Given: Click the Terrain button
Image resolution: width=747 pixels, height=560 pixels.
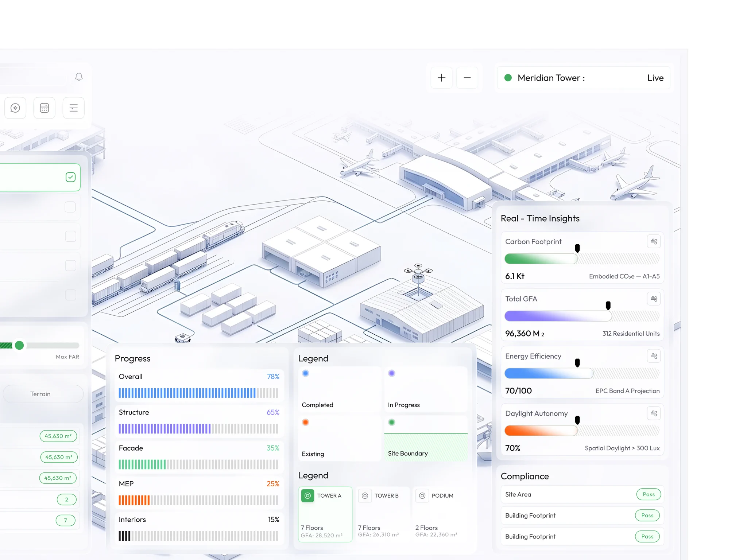Looking at the screenshot, I should [x=43, y=394].
